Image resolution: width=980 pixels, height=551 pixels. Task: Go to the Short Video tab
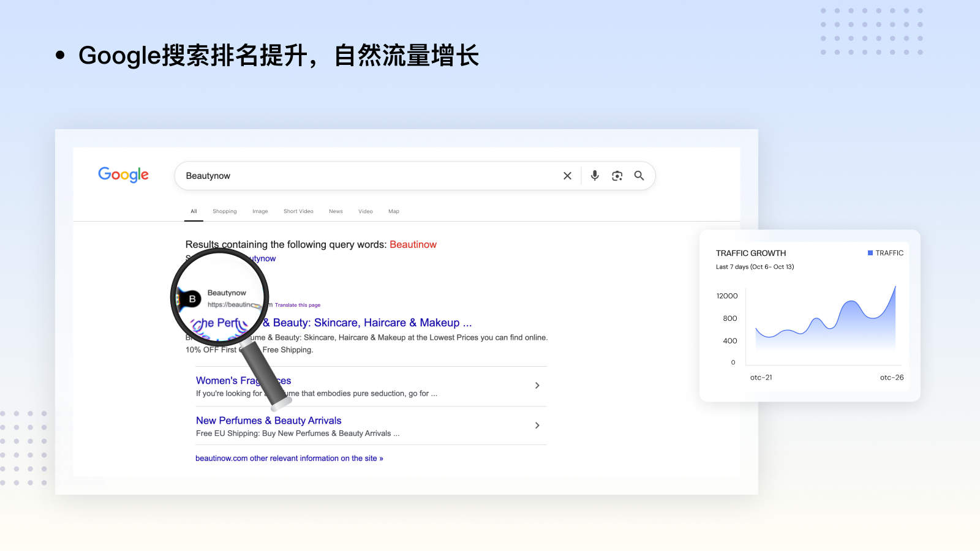point(298,211)
